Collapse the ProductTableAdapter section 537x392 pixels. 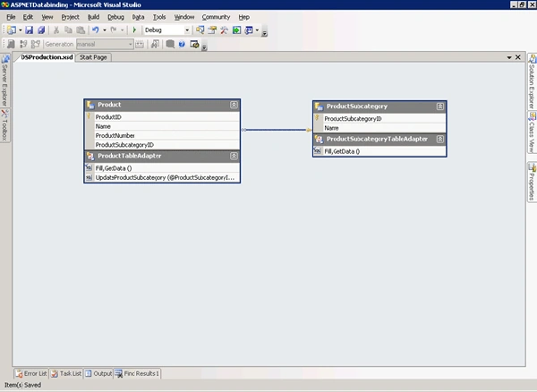(x=234, y=156)
